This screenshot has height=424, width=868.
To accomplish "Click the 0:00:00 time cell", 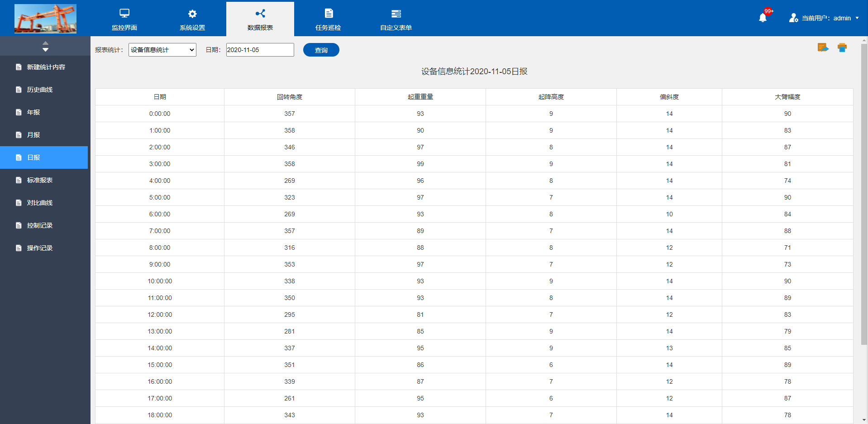I will pos(160,114).
